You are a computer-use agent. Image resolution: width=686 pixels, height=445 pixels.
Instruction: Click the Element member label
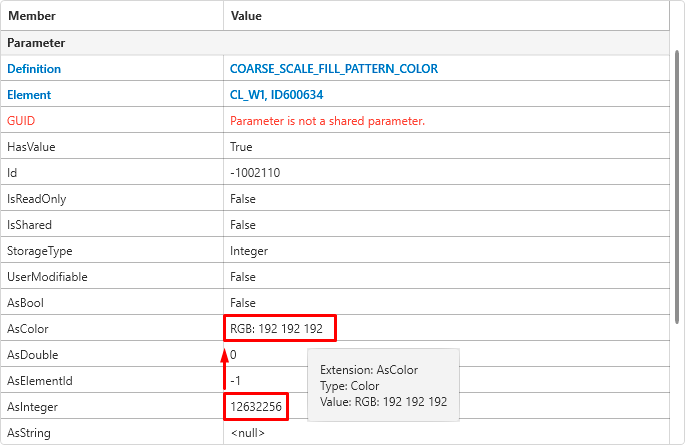[x=29, y=95]
